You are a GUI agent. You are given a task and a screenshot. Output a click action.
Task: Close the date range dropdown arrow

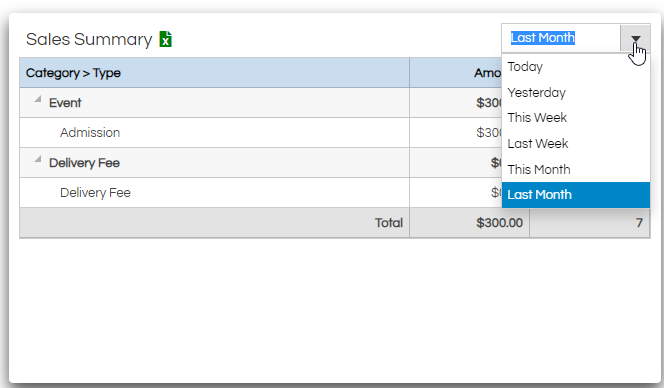click(x=635, y=38)
